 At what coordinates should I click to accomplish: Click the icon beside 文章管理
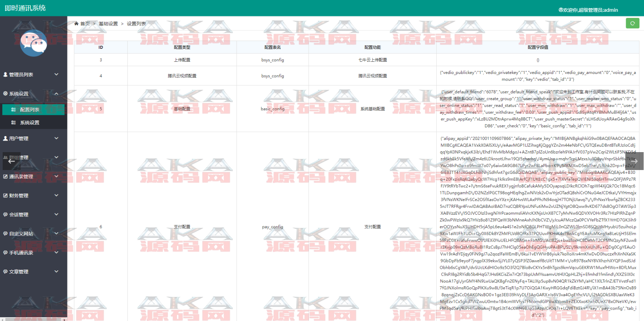[x=5, y=272]
